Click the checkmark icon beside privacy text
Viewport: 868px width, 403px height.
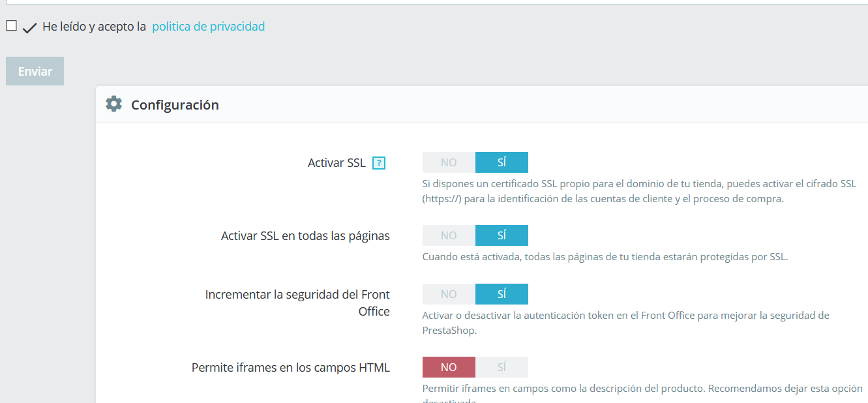tap(29, 28)
